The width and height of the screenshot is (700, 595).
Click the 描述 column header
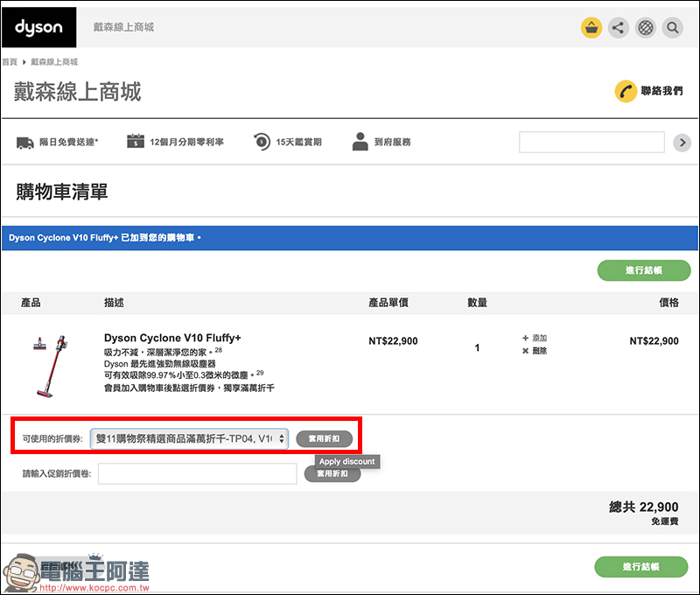pos(114,303)
